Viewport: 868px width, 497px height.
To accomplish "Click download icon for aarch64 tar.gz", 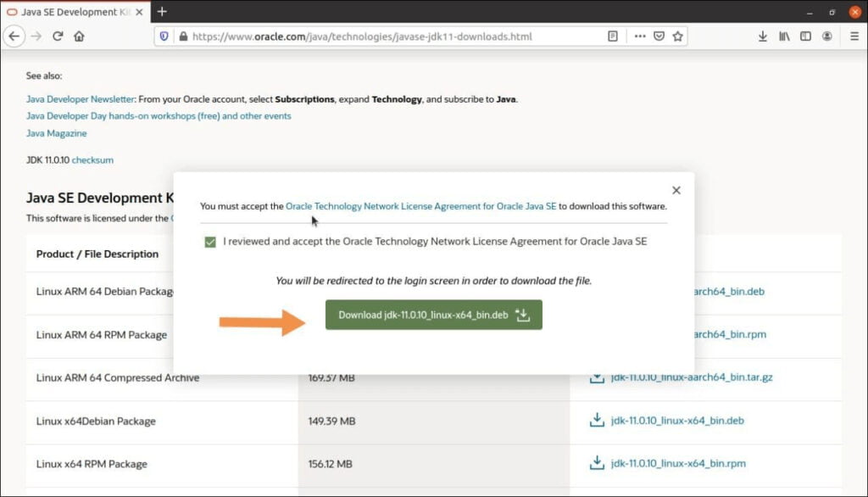I will (597, 379).
